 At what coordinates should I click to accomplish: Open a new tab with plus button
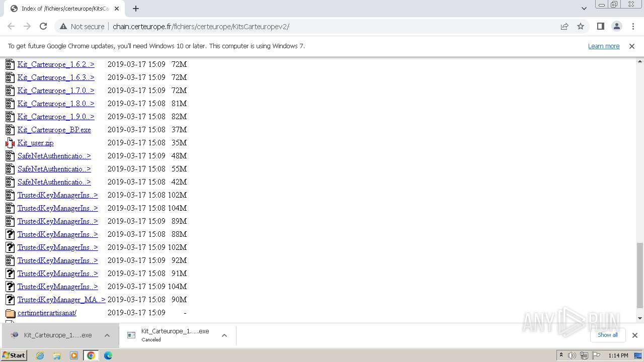click(136, 9)
